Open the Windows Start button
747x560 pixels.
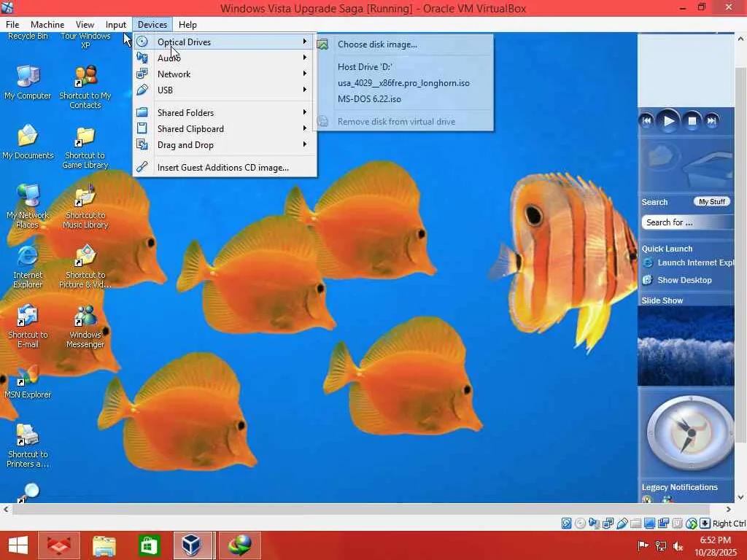(18, 545)
